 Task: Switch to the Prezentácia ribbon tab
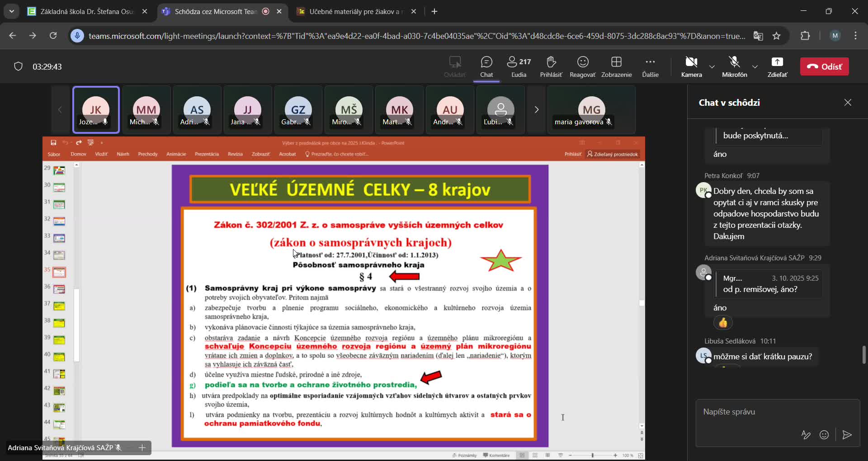(x=207, y=154)
